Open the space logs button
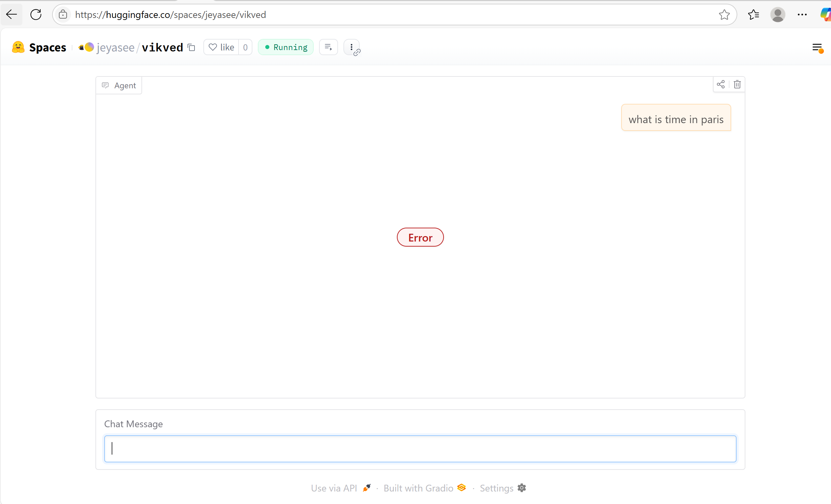Screen dimensions: 831x504 (x=328, y=47)
